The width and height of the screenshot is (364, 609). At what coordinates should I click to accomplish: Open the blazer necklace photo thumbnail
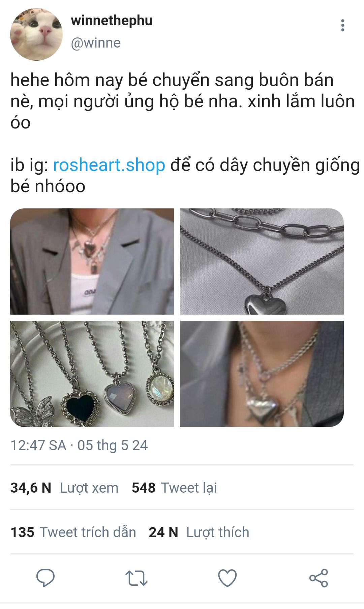(x=92, y=262)
